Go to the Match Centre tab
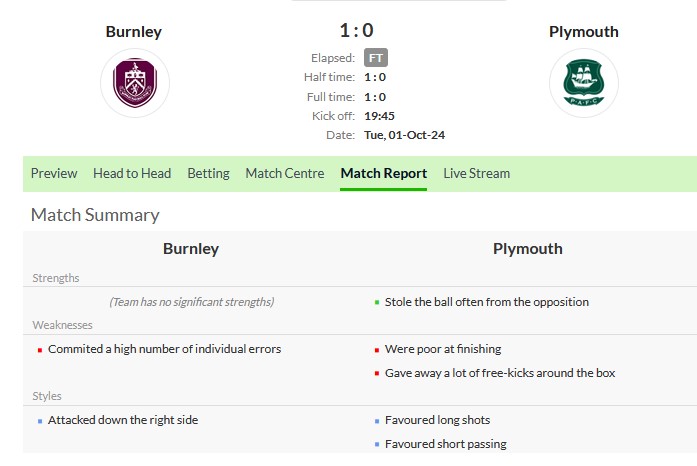Screen dimensions: 697x466 point(285,173)
